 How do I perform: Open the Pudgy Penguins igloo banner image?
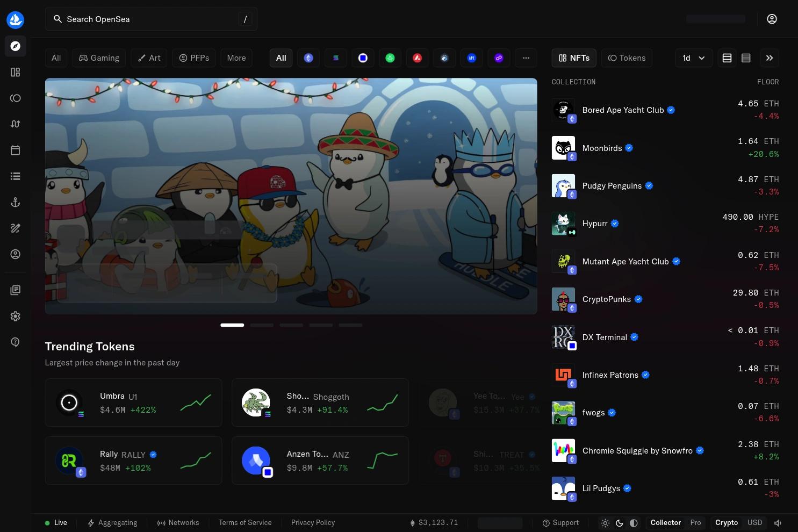click(x=291, y=196)
